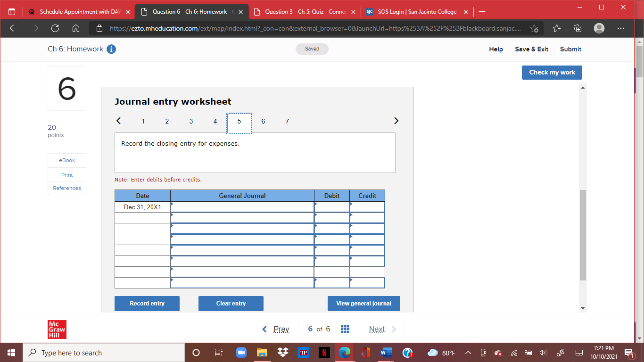Click the McGraw Hill logo
Viewport: 644px width, 362px height.
coord(57,329)
